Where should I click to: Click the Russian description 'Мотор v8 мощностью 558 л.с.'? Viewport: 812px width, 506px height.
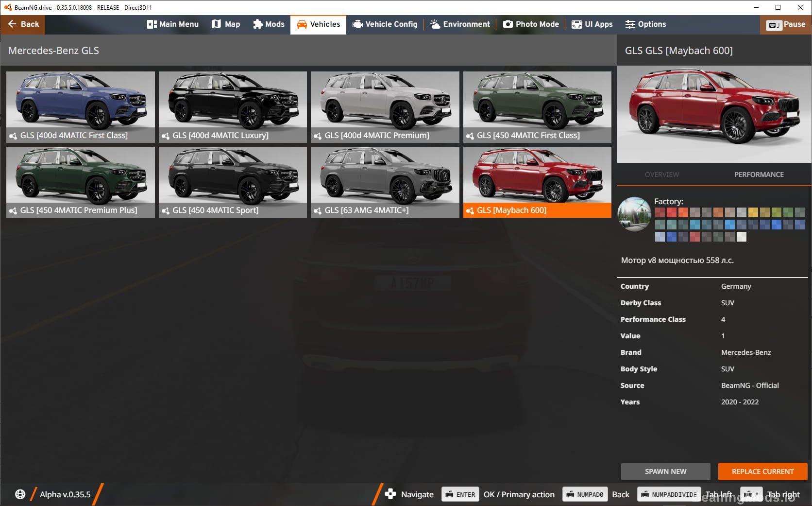tap(677, 260)
